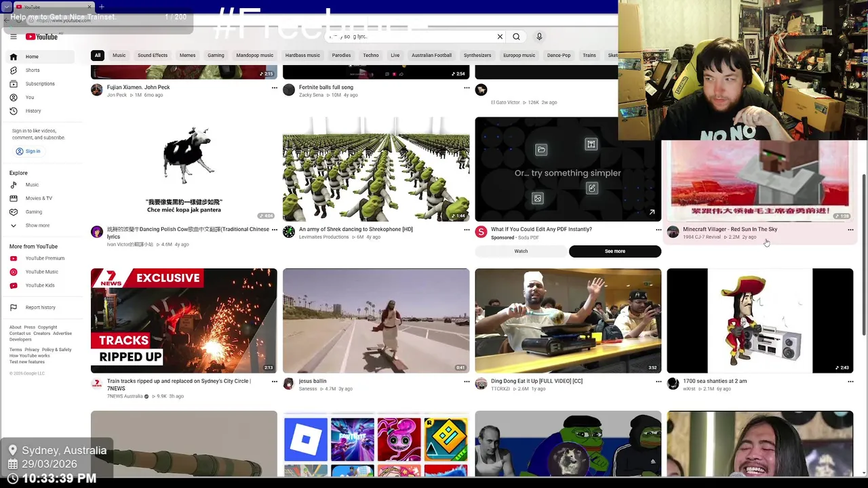Viewport: 868px width, 488px height.
Task: Start voice search with microphone icon
Action: click(x=539, y=37)
